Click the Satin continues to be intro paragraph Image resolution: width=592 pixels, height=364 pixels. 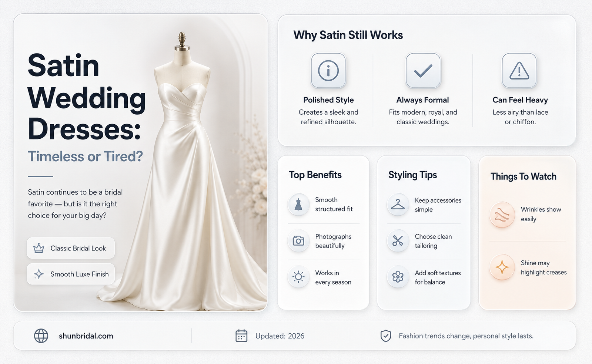[75, 204]
